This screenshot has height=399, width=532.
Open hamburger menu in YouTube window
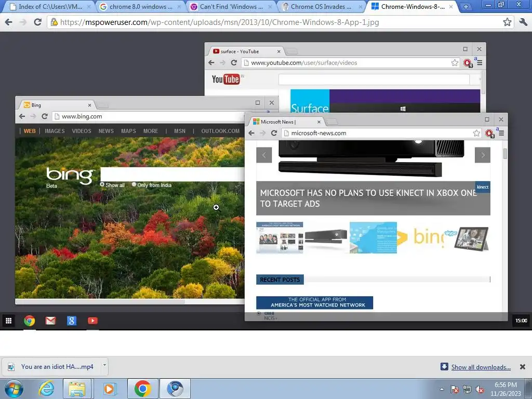click(x=480, y=63)
